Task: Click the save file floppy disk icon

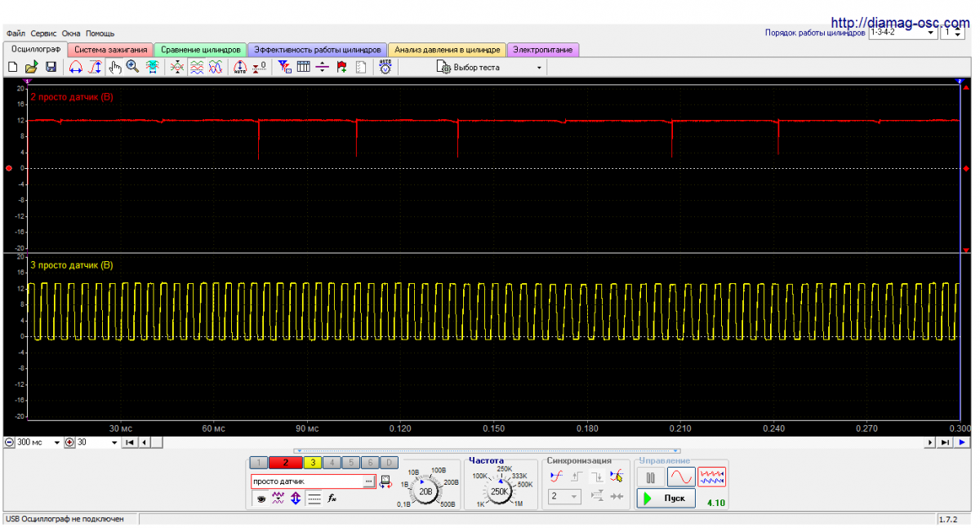Action: (51, 68)
